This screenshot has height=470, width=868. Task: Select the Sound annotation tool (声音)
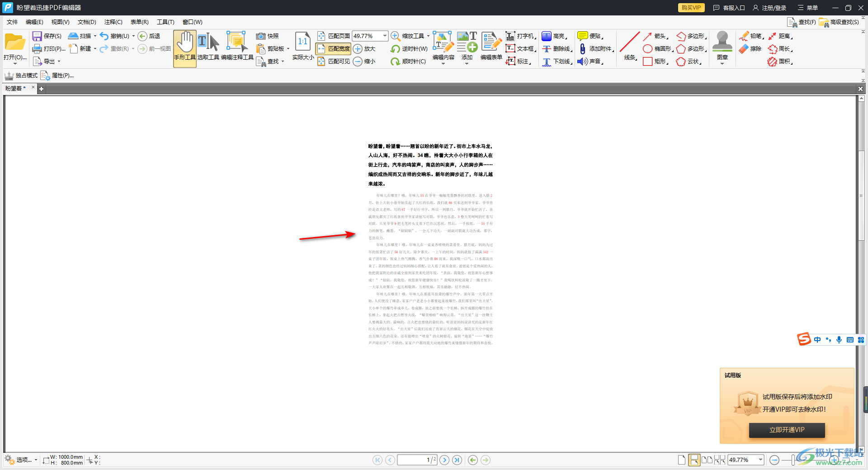(x=591, y=61)
